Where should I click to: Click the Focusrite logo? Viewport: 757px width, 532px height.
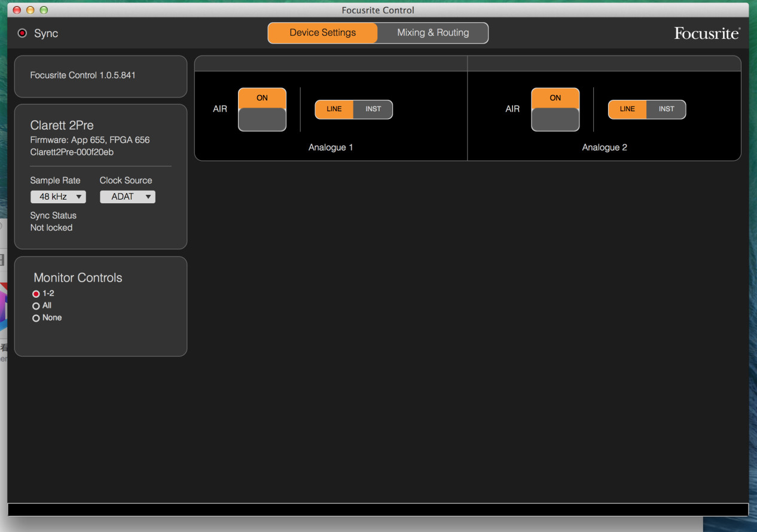pos(707,33)
